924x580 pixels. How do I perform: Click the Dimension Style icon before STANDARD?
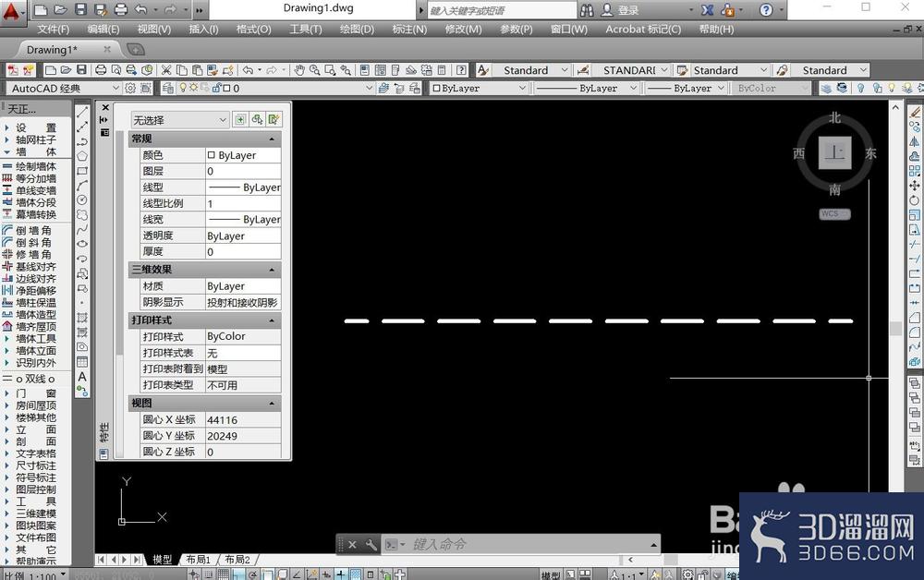(583, 70)
